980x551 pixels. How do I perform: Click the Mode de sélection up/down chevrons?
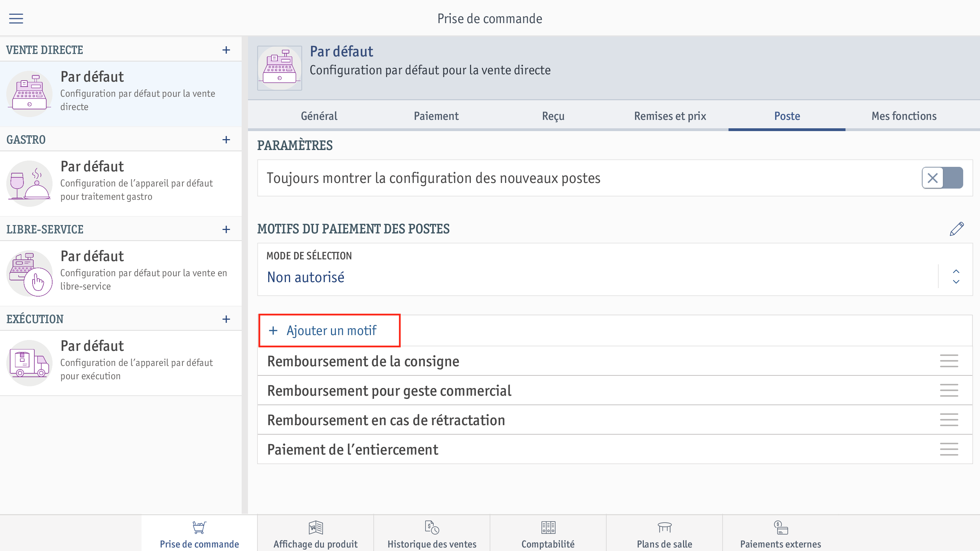pos(955,277)
